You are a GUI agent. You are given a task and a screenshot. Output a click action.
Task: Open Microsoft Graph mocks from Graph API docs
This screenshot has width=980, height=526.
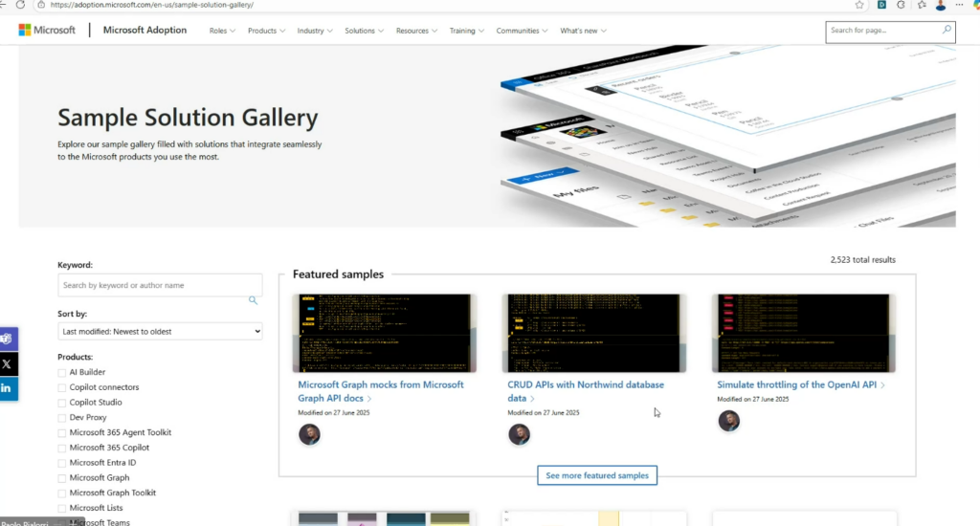pyautogui.click(x=381, y=391)
